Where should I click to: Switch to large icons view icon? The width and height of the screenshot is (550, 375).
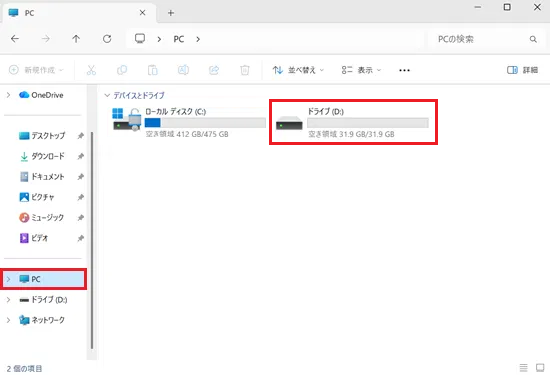540,368
